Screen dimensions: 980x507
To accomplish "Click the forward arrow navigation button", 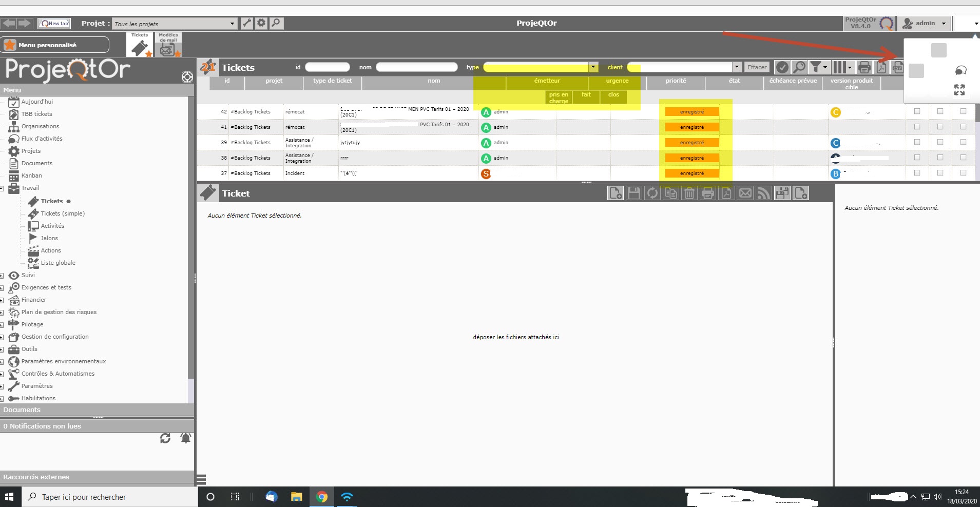I will (x=25, y=23).
